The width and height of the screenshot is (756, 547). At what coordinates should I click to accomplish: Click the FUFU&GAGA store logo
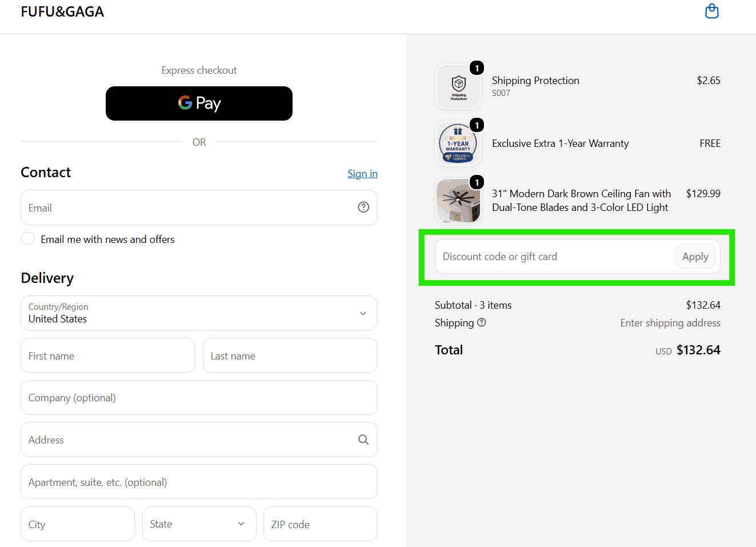[62, 11]
